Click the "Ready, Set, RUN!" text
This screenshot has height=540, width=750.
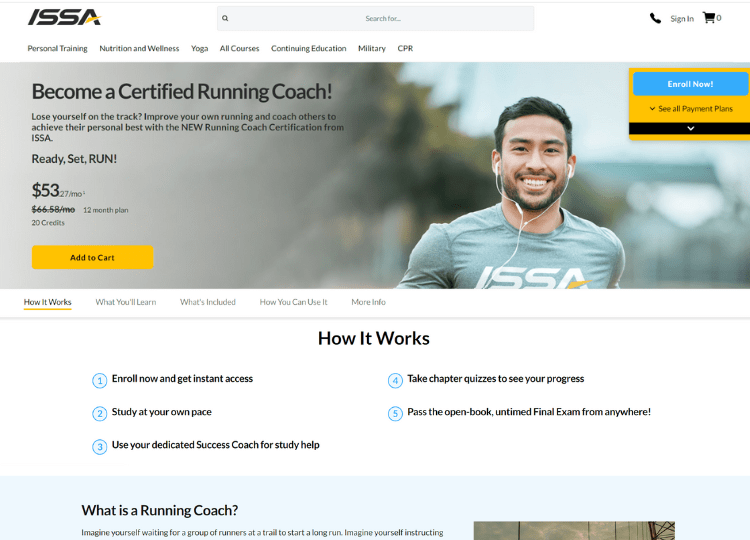click(74, 159)
